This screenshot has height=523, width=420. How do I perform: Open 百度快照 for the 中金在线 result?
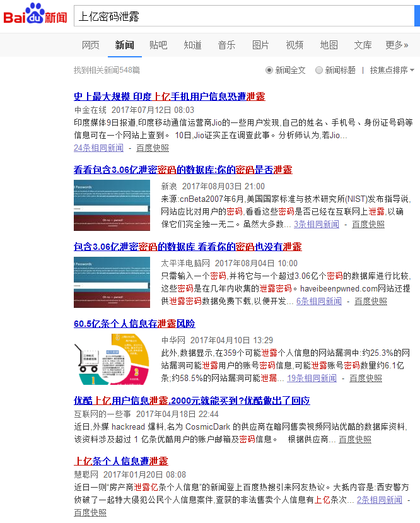click(x=153, y=148)
